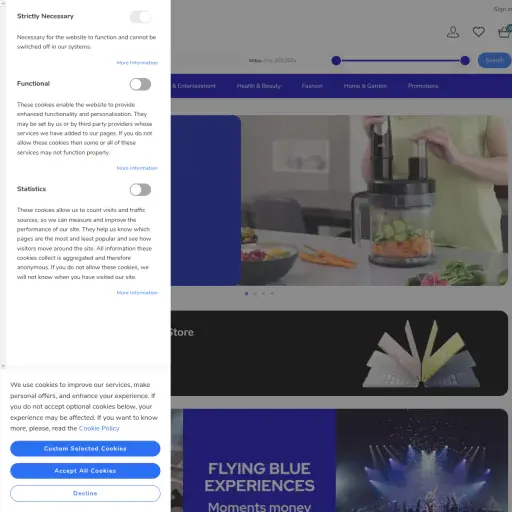Enable the Functional cookies switch
Image resolution: width=512 pixels, height=512 pixels.
(140, 84)
